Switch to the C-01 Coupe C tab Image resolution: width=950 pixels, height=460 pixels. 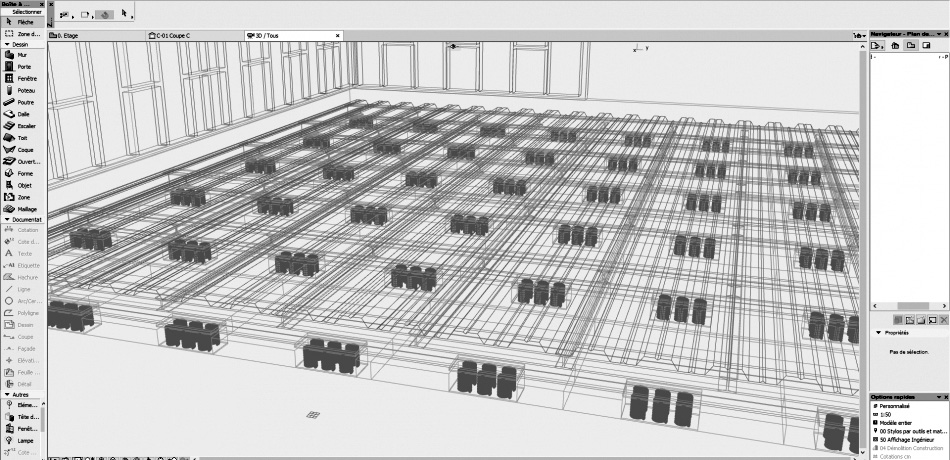tap(195, 36)
